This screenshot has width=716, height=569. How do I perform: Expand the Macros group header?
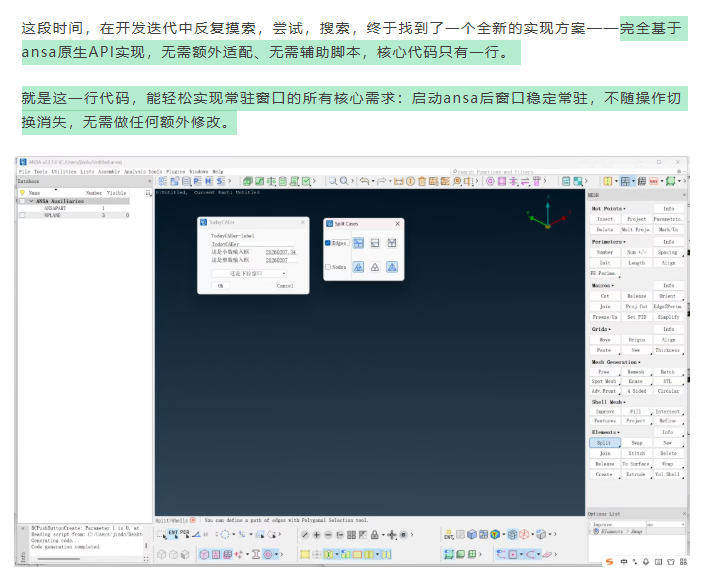[603, 285]
